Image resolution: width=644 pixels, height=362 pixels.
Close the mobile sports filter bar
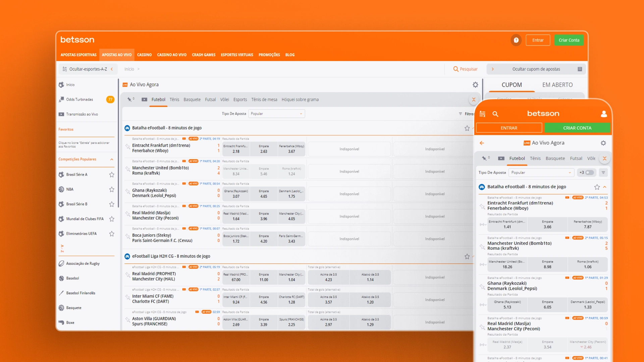click(x=604, y=159)
